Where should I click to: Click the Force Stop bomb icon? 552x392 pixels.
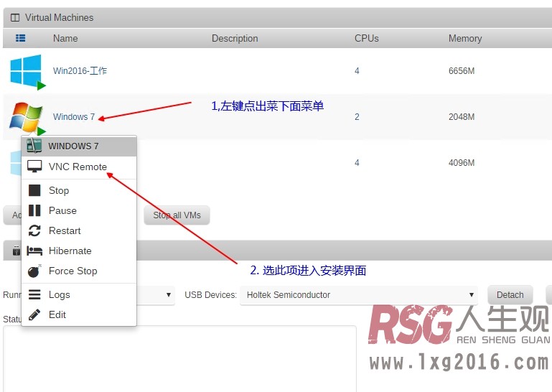[x=34, y=271]
